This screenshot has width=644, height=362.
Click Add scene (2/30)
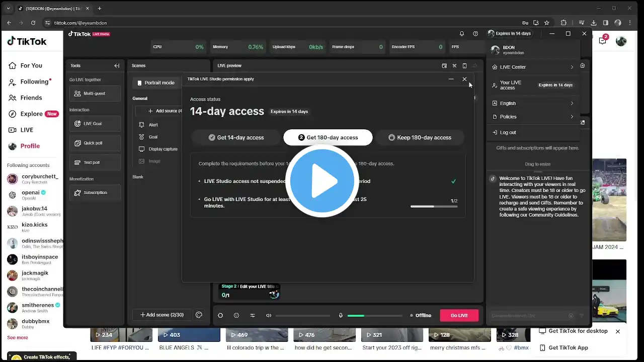click(x=162, y=315)
